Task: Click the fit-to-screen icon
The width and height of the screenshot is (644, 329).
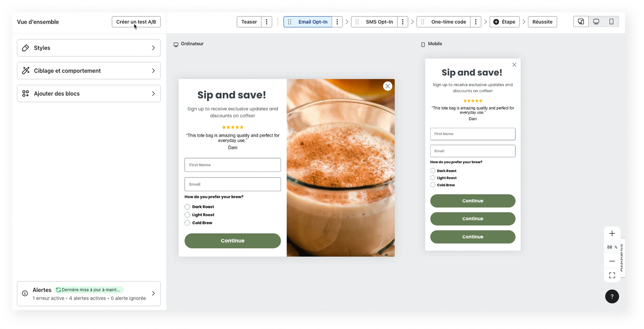Action: pyautogui.click(x=612, y=275)
